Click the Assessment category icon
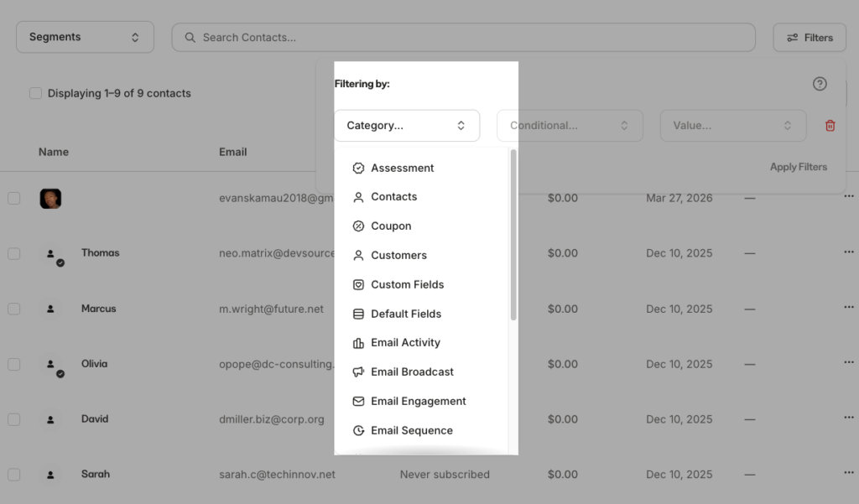 pos(358,168)
